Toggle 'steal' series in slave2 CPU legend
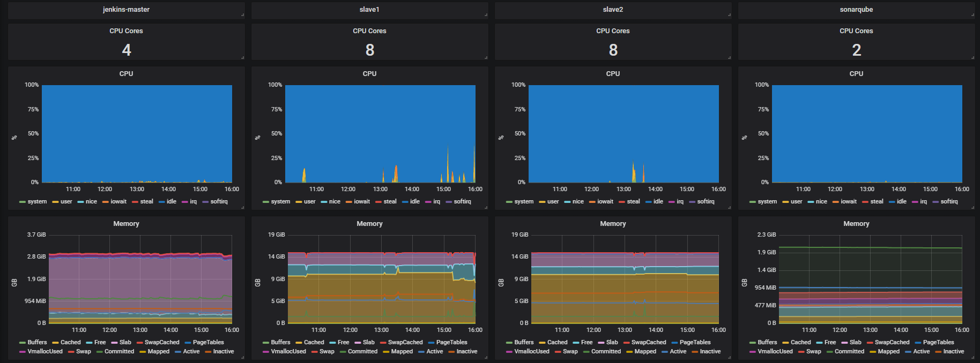 pos(634,202)
